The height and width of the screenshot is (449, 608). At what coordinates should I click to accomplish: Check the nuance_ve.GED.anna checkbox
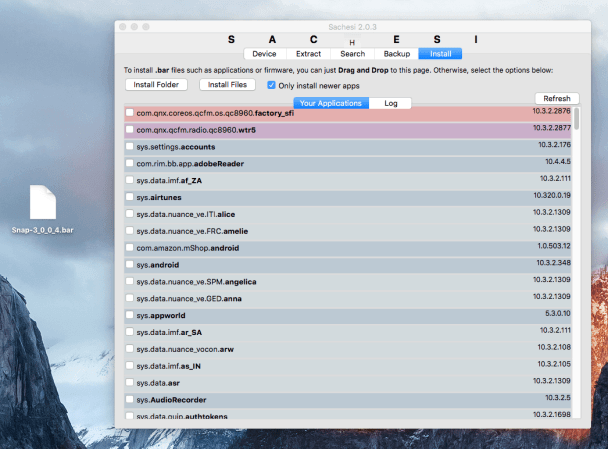click(x=130, y=298)
